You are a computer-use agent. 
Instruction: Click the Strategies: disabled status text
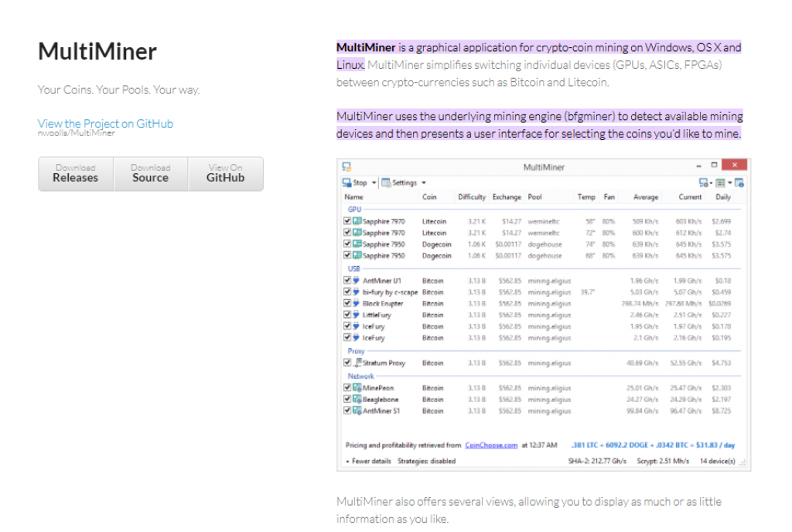(426, 461)
